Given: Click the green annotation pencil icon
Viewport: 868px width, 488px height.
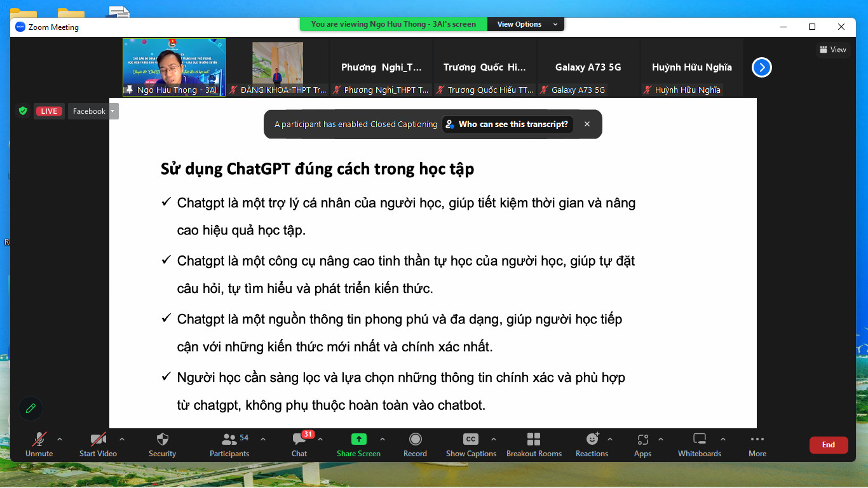Looking at the screenshot, I should pyautogui.click(x=30, y=409).
